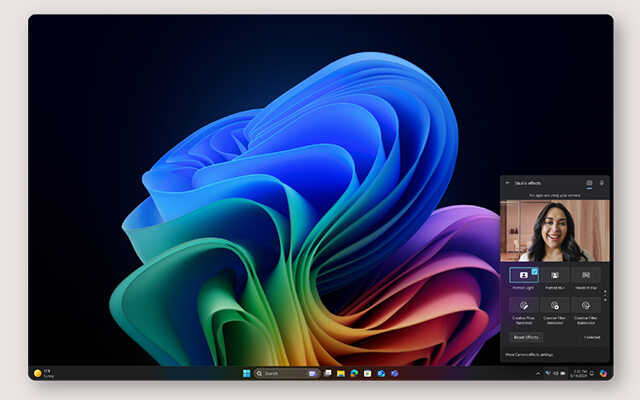Launch Microsoft Edge from the taskbar

[354, 373]
